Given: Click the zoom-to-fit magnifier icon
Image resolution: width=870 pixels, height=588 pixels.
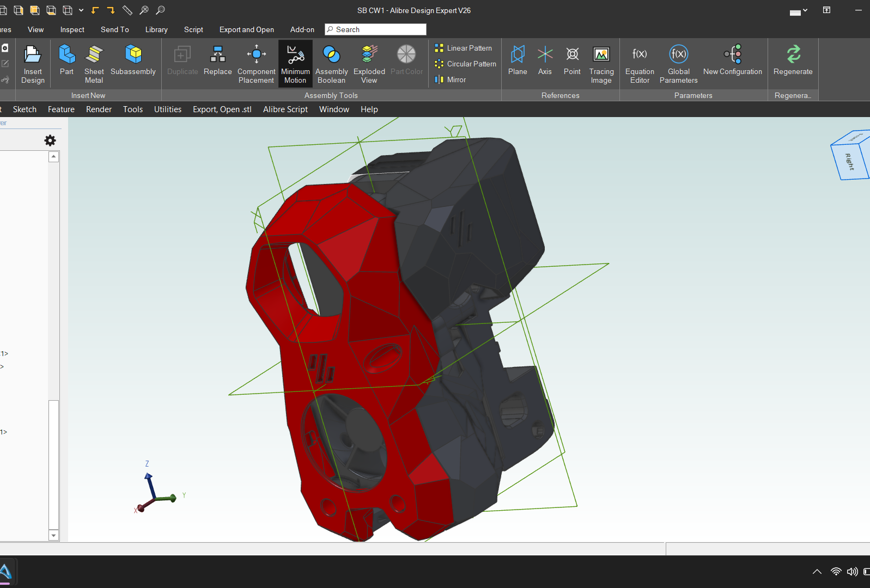Looking at the screenshot, I should 144,10.
